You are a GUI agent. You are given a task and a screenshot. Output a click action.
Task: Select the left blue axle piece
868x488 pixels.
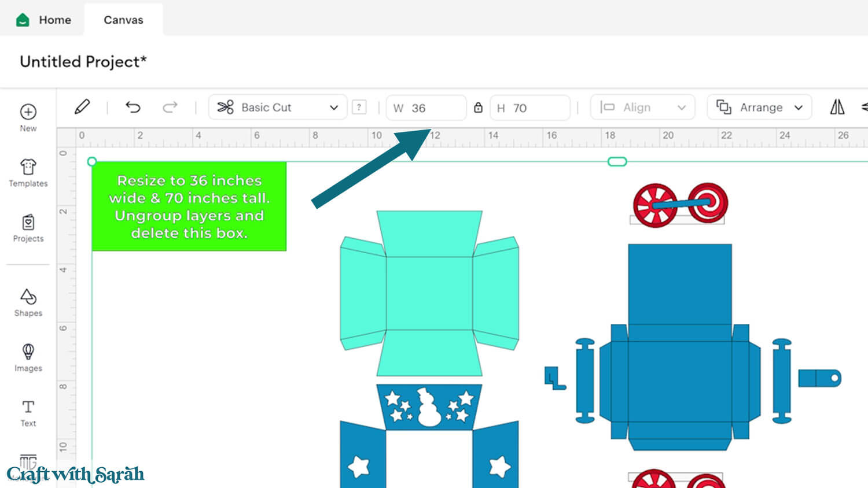pos(585,380)
